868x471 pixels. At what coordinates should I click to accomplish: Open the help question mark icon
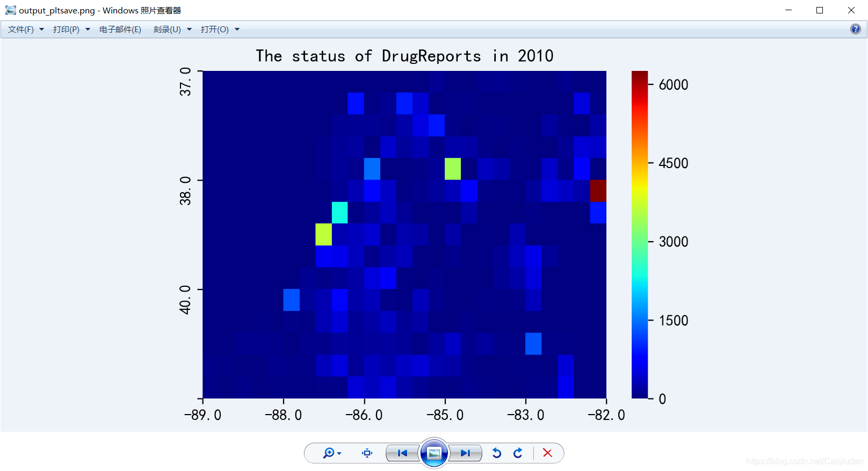coord(856,29)
